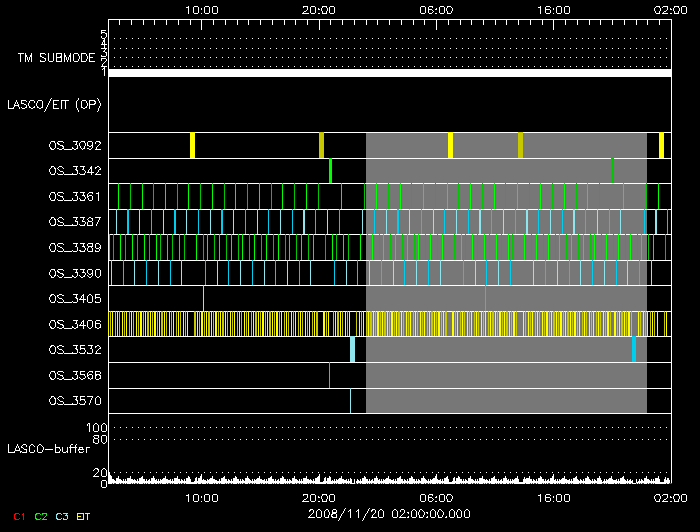This screenshot has height=532, width=700.
Task: Click the white TM SUBMODE status bar
Action: (x=389, y=73)
